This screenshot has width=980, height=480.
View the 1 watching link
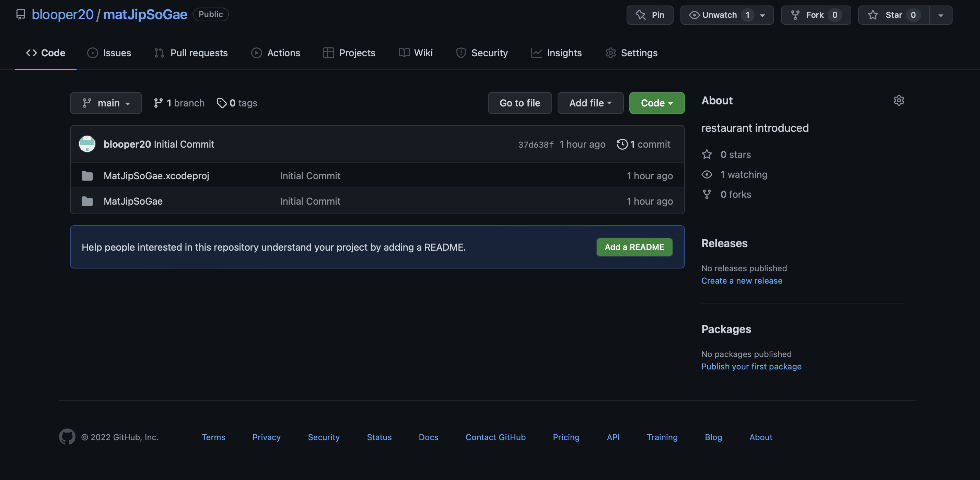744,174
